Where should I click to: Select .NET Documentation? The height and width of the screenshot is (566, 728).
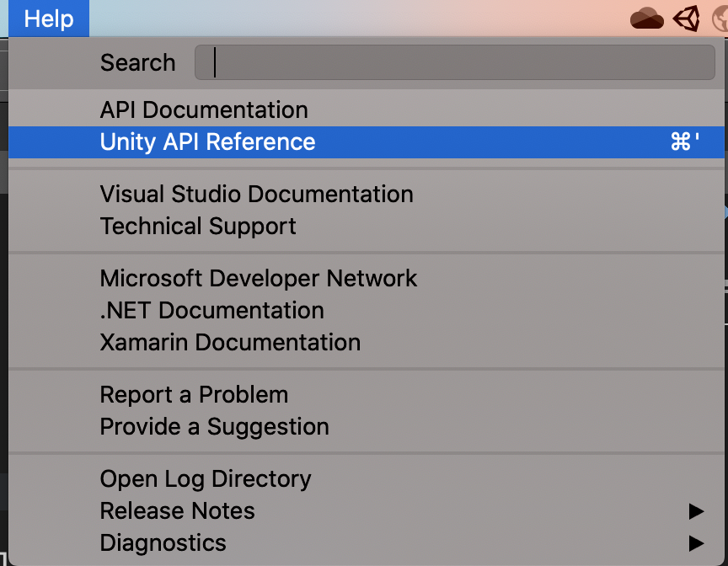(211, 311)
